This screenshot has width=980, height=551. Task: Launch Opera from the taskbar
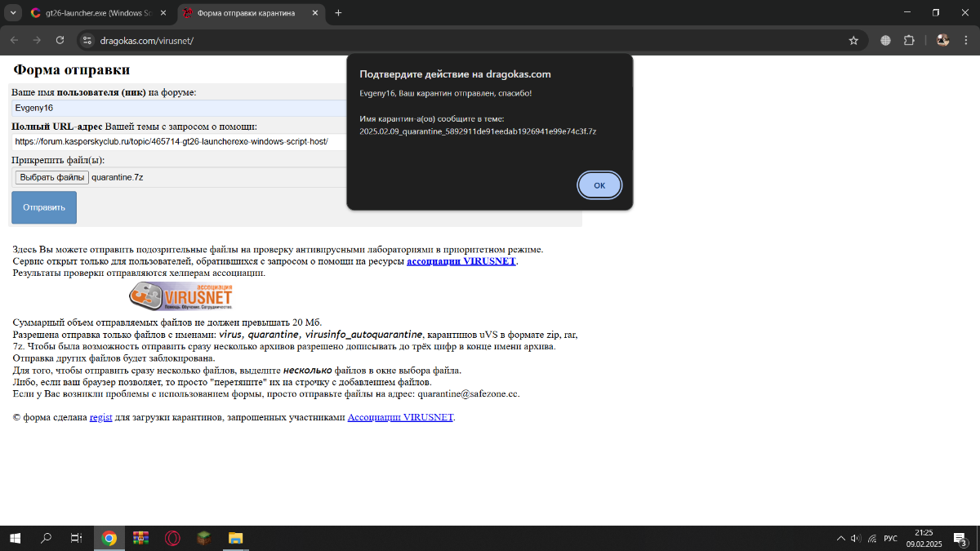[172, 538]
